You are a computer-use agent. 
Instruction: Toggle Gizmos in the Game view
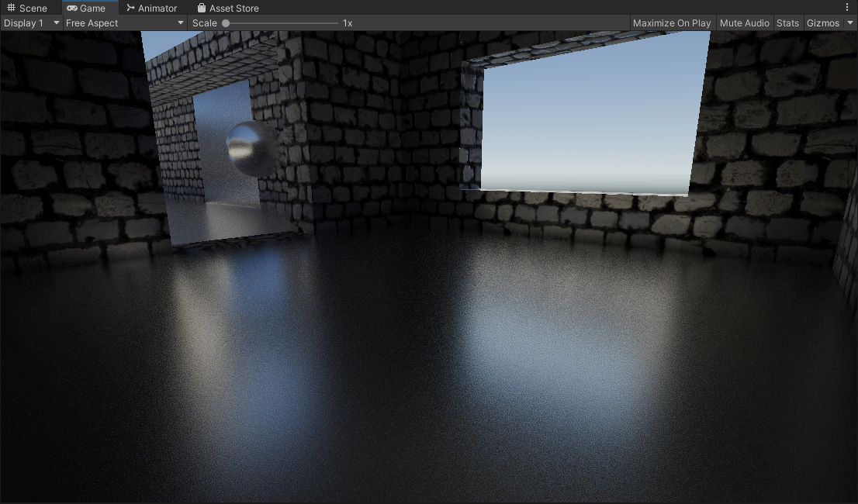pyautogui.click(x=822, y=23)
